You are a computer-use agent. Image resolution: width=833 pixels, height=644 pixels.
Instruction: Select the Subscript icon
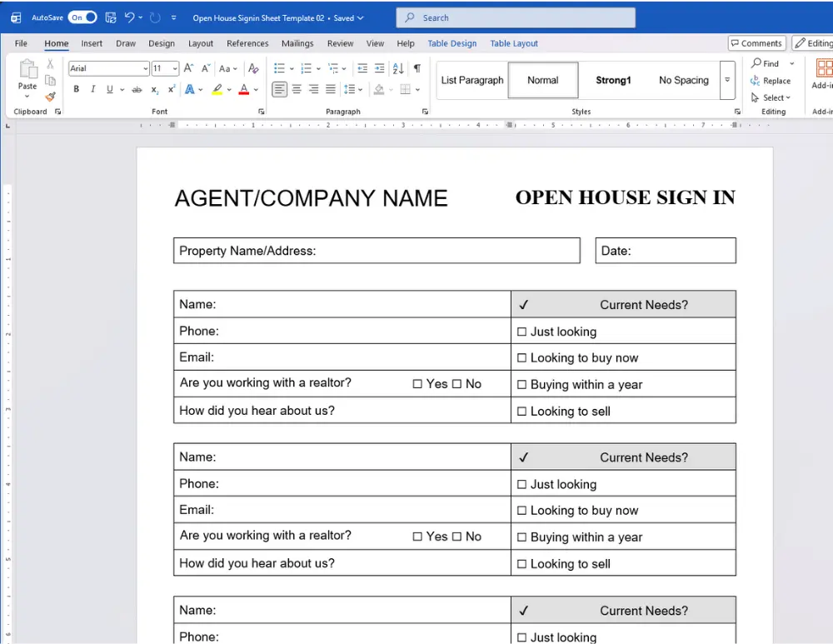click(x=153, y=88)
